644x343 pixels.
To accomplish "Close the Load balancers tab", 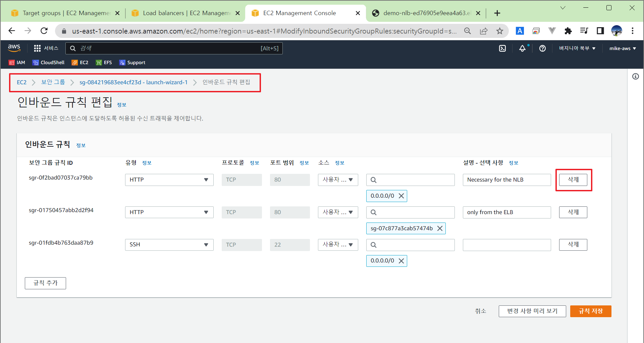I will click(x=237, y=13).
